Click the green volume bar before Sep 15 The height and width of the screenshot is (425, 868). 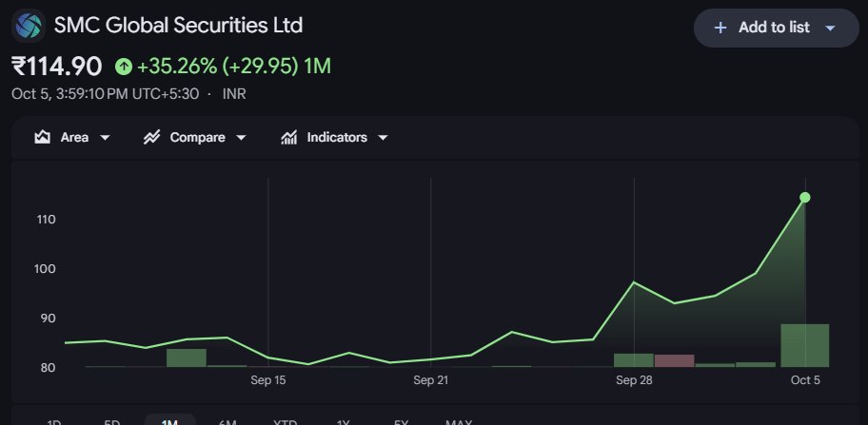(x=187, y=358)
